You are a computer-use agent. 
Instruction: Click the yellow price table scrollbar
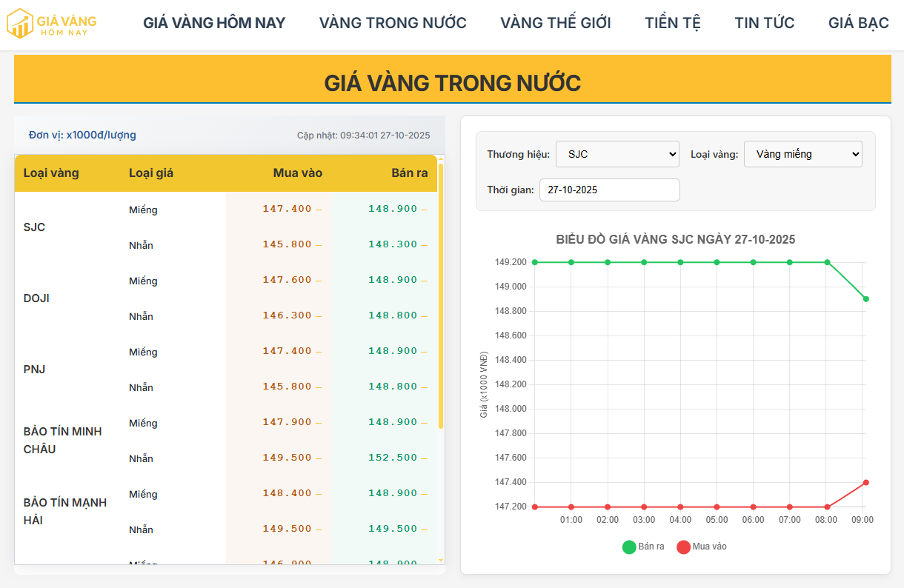coord(441,296)
